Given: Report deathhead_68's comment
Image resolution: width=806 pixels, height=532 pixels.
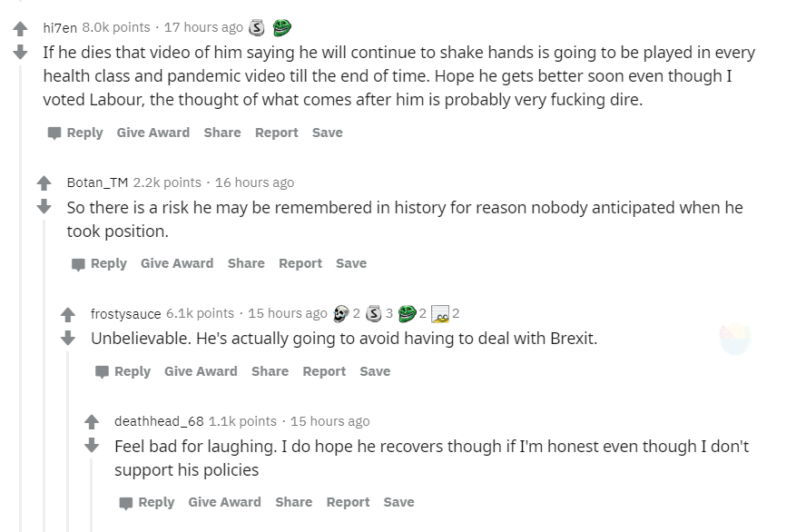Looking at the screenshot, I should pyautogui.click(x=348, y=502).
